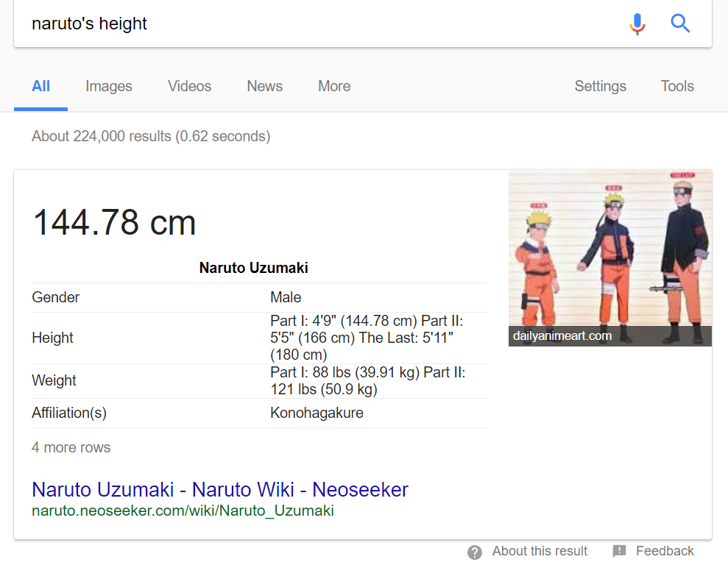Click the Konohagakure value cell

(317, 413)
